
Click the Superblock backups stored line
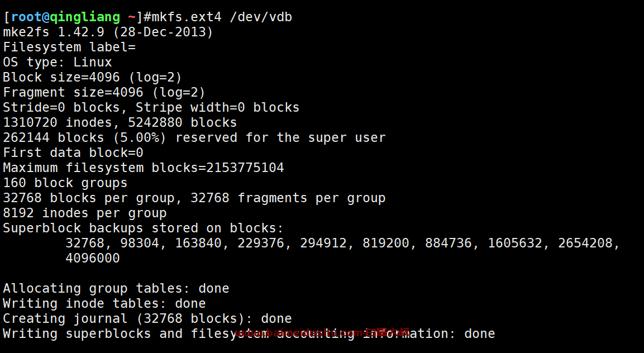coord(144,228)
